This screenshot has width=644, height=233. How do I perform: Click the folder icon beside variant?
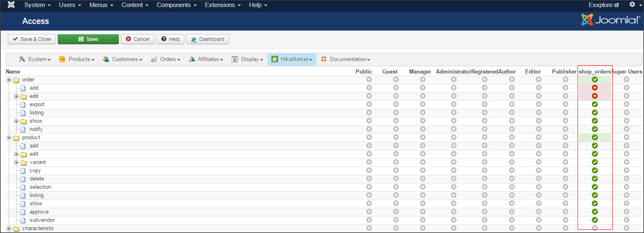coord(24,162)
